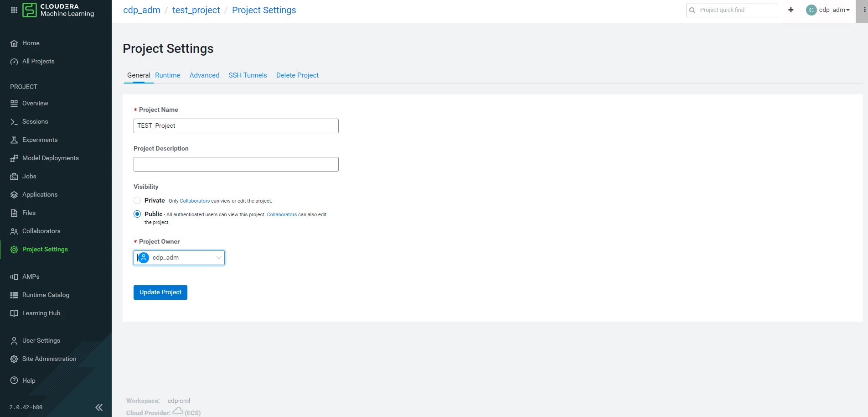Click the AMPs icon in the sidebar
This screenshot has width=868, height=417.
tap(14, 277)
